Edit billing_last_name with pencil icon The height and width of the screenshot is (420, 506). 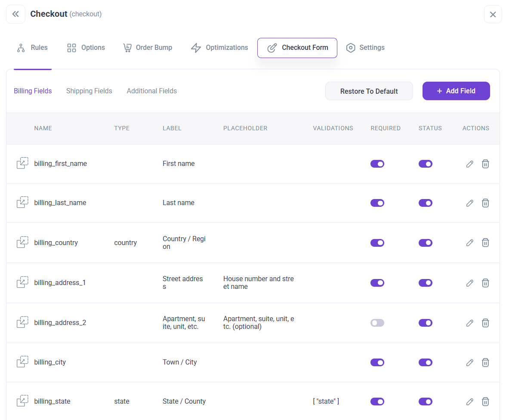(469, 203)
